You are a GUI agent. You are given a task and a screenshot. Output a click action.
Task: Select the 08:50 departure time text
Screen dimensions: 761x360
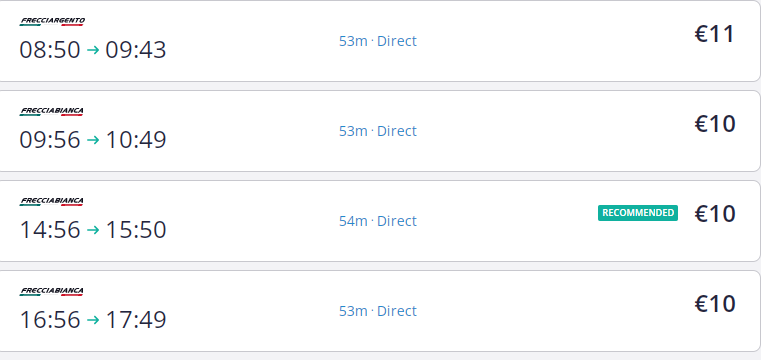(x=50, y=50)
